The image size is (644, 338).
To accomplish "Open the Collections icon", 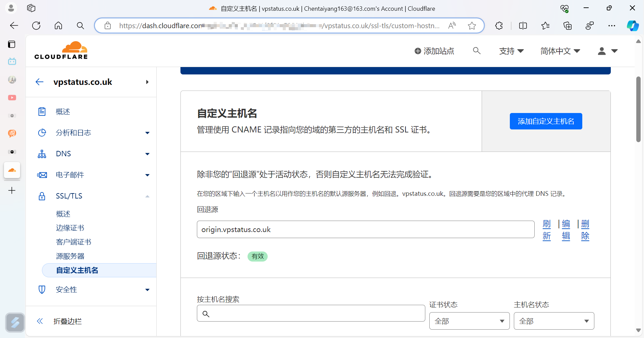I will 568,25.
